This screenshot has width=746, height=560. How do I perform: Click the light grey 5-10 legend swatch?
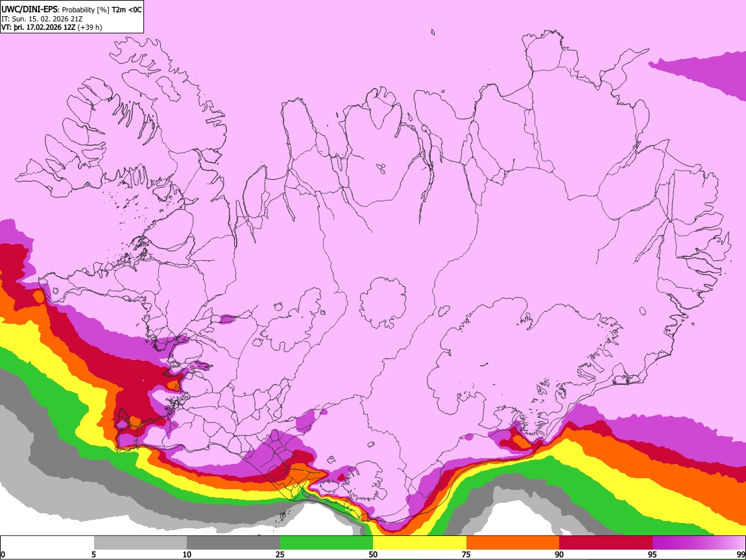[140, 543]
